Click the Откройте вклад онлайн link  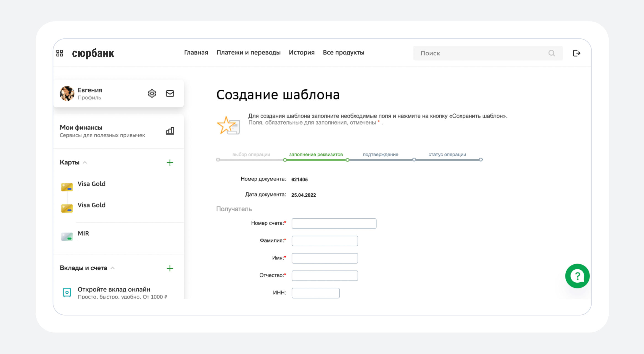tap(114, 290)
